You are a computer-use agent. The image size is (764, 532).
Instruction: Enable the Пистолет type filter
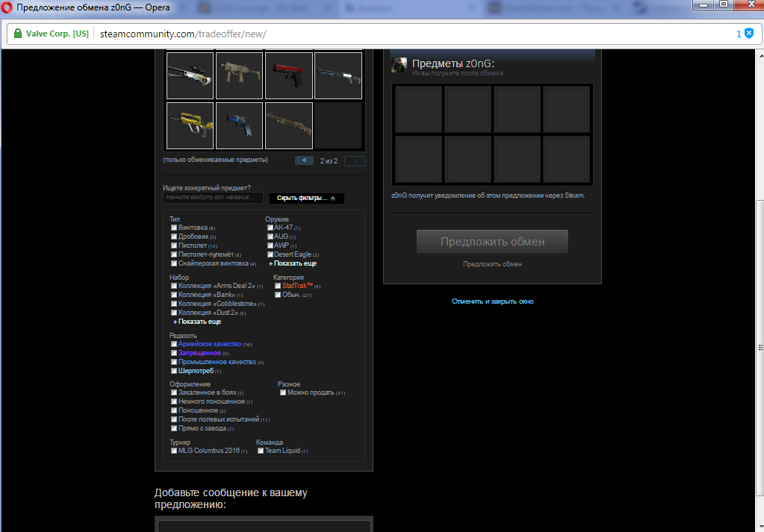[x=173, y=245]
